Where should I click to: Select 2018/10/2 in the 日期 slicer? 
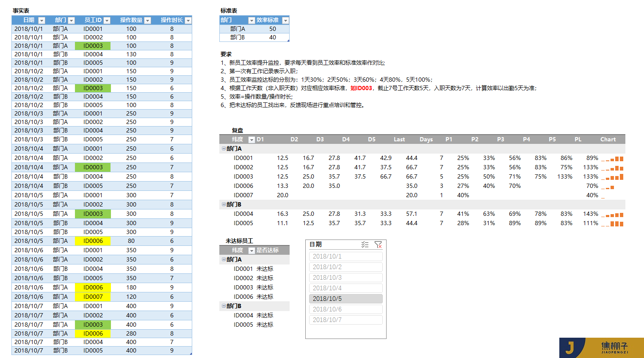346,267
